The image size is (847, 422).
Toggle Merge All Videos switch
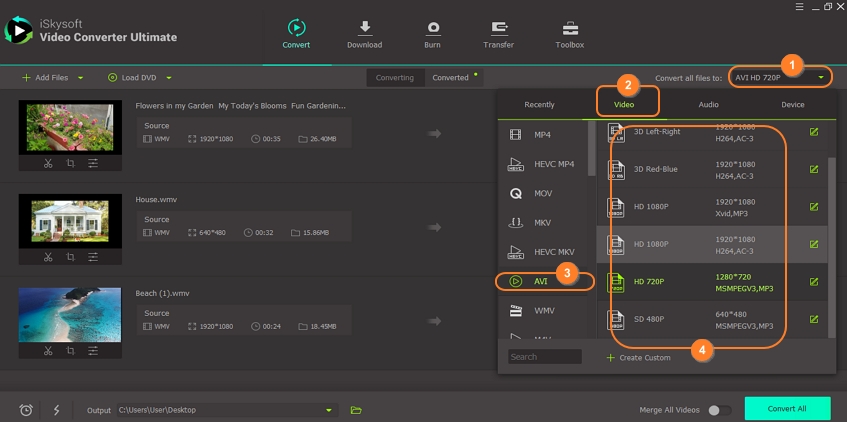(716, 410)
